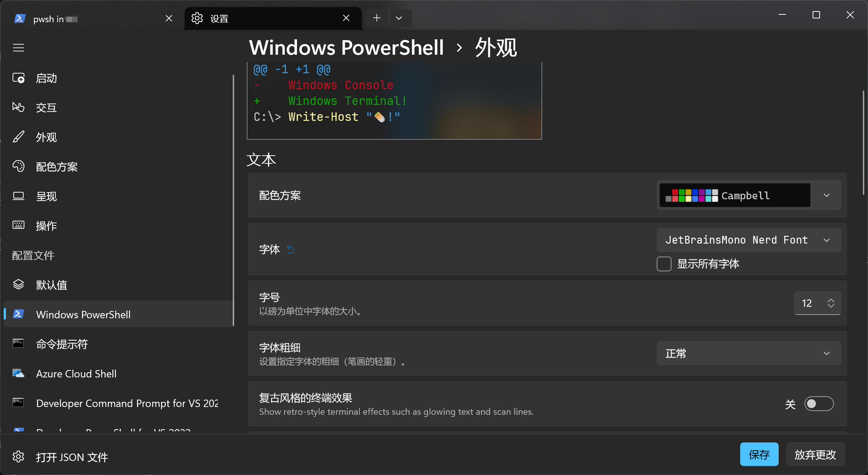Select the 命令提示符 profile item
Viewport: 868px width, 475px height.
pos(62,344)
